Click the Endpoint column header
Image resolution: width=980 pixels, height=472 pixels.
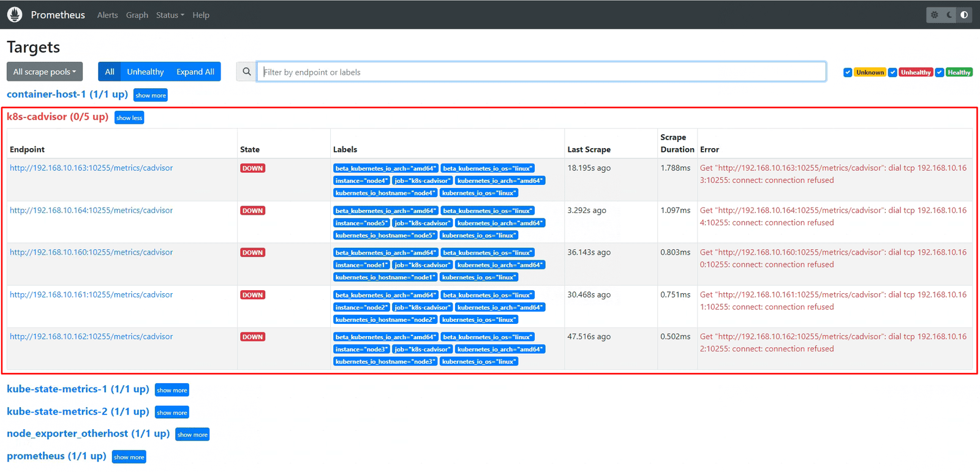[x=28, y=149]
